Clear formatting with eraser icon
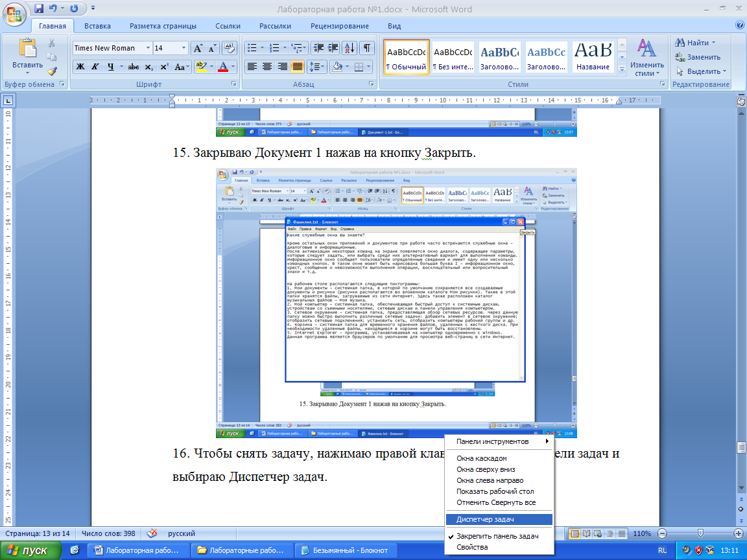The width and height of the screenshot is (747, 560). tap(230, 47)
